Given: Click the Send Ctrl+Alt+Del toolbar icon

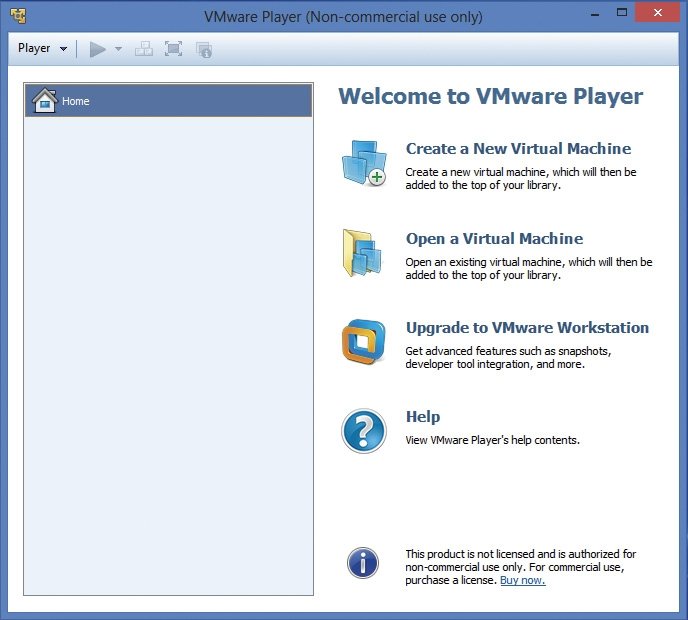Looking at the screenshot, I should coord(144,49).
